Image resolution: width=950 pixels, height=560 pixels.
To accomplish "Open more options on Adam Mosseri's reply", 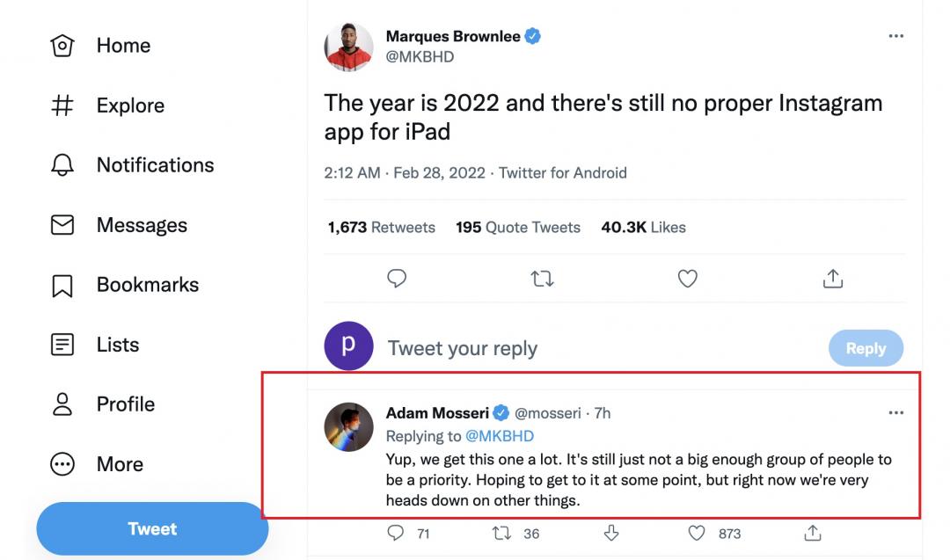I will pos(895,412).
